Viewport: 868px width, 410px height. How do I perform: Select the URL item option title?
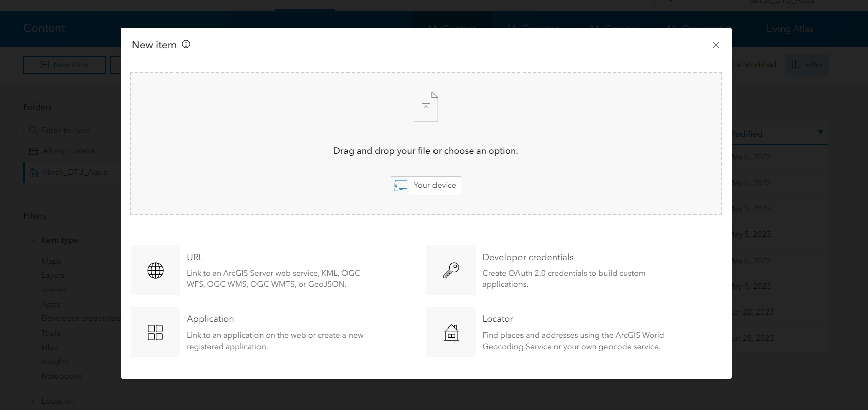pos(195,257)
